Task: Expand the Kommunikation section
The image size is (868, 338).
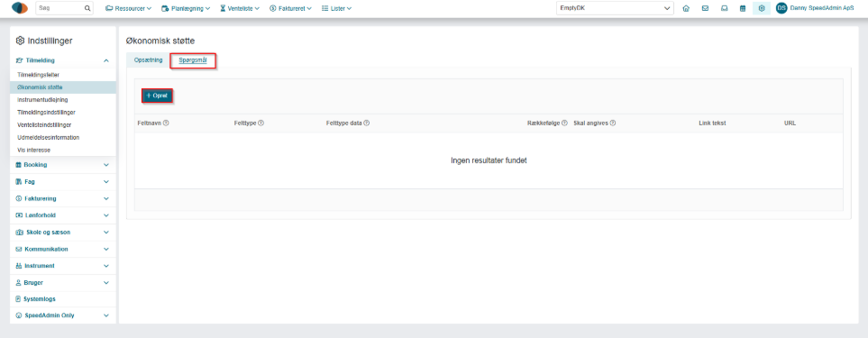Action: tap(62, 249)
